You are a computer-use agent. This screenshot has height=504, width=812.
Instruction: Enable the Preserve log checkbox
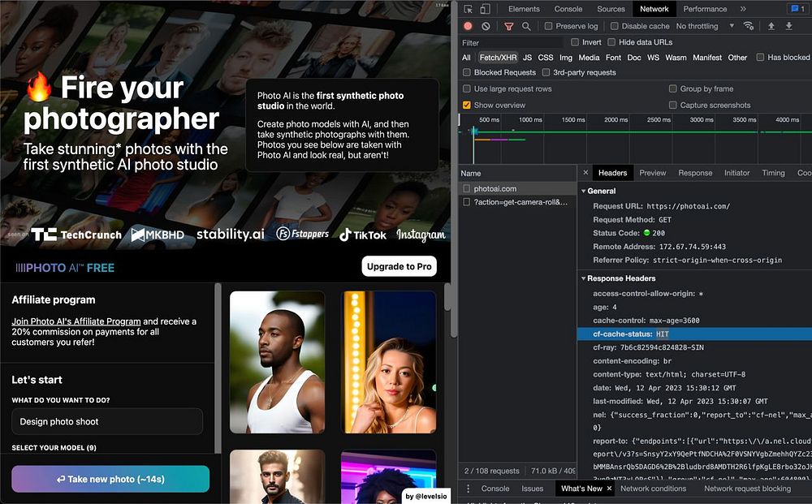tap(549, 26)
